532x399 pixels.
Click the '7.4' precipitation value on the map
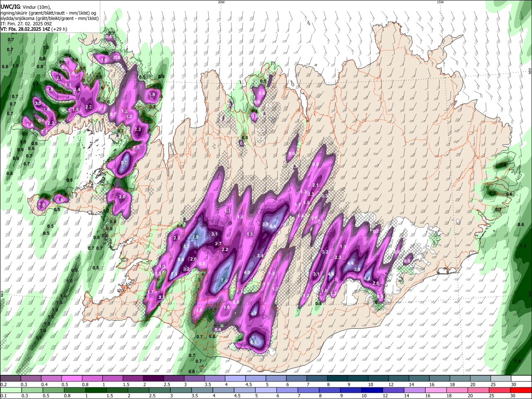(225, 280)
